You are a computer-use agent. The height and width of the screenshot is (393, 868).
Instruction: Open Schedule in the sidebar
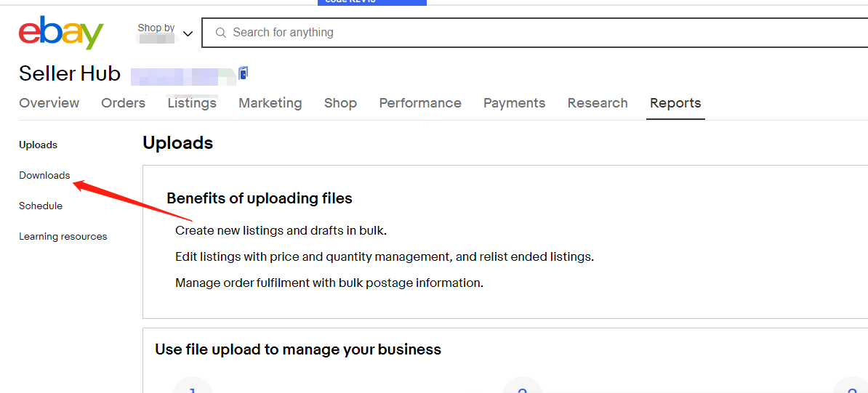coord(41,206)
